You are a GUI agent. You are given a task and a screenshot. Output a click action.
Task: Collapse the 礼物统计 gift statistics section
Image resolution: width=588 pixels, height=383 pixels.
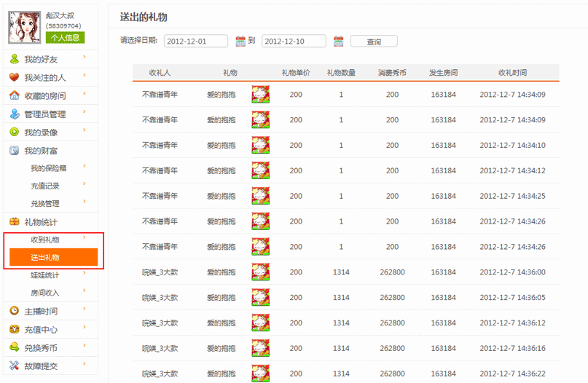[41, 222]
